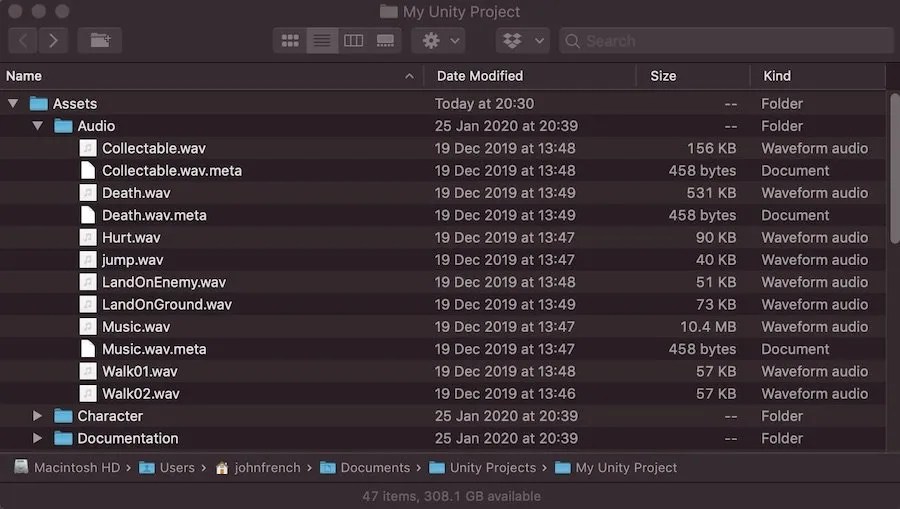Screen dimensions: 900x509
Task: Click the 531 KB size value
Action: pos(711,193)
